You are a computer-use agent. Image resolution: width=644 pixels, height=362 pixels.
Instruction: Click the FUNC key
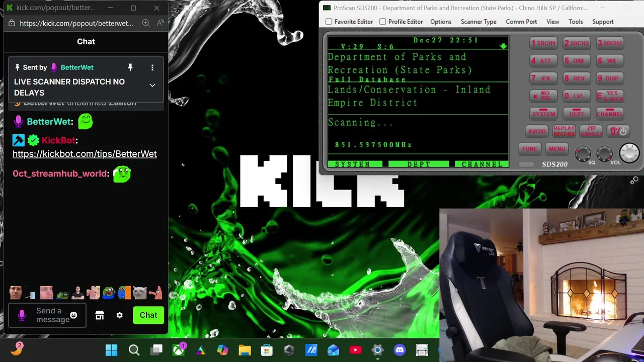(530, 149)
